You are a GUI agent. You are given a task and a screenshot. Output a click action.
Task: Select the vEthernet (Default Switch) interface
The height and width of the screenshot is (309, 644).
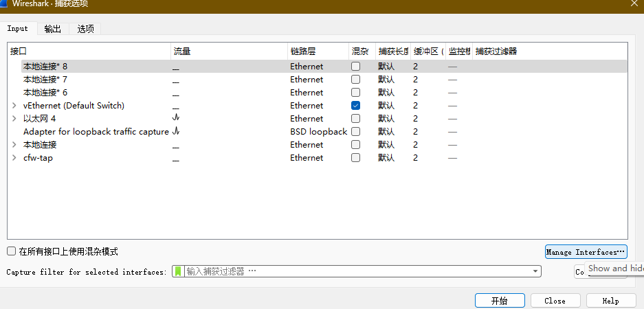(x=74, y=106)
